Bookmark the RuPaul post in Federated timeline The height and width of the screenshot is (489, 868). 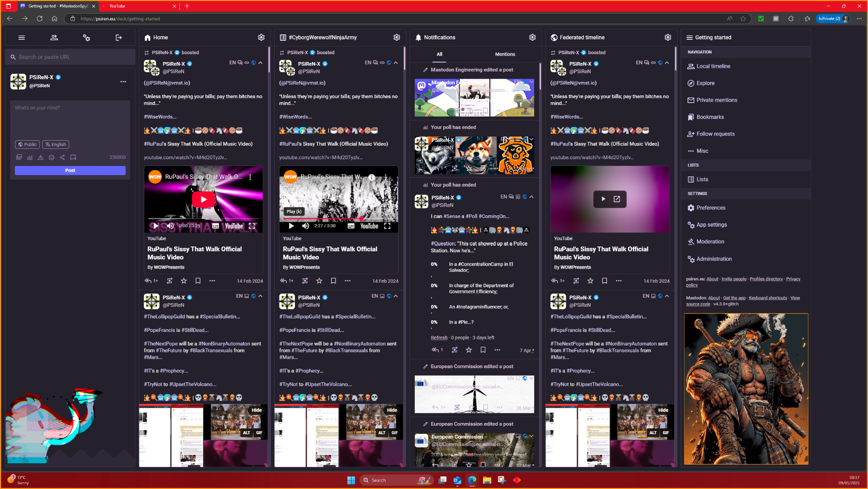click(604, 281)
